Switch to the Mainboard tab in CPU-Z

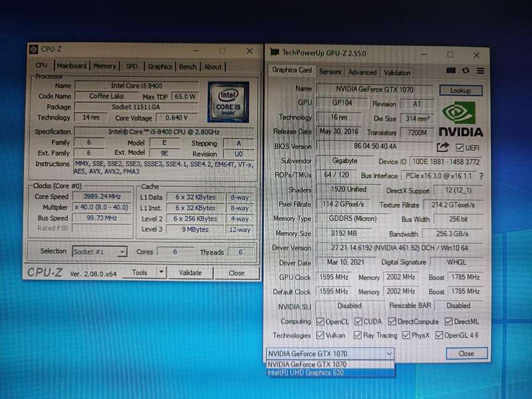(72, 66)
